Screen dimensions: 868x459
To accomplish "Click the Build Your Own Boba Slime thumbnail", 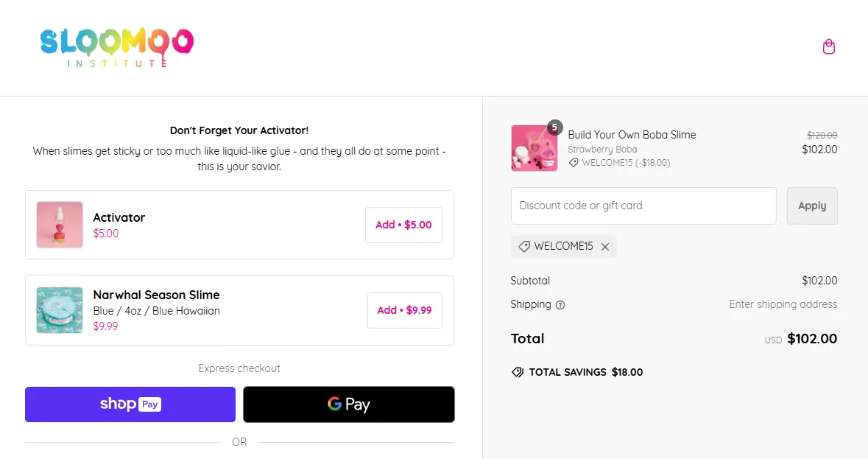I will pos(534,147).
